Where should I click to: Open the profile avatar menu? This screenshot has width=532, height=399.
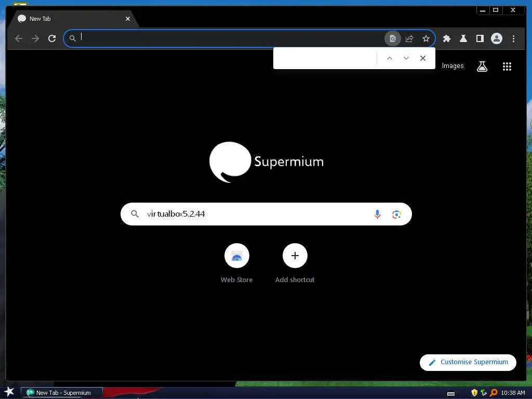coord(497,38)
